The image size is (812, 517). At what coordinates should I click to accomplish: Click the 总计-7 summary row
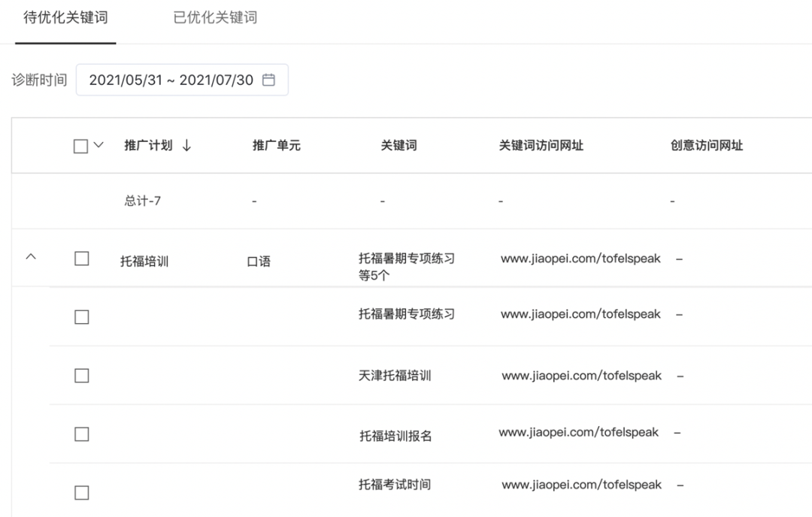[142, 201]
